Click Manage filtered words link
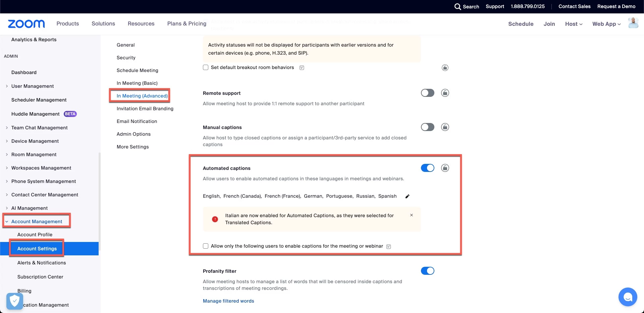Screen dimensions: 644x313 (x=228, y=301)
